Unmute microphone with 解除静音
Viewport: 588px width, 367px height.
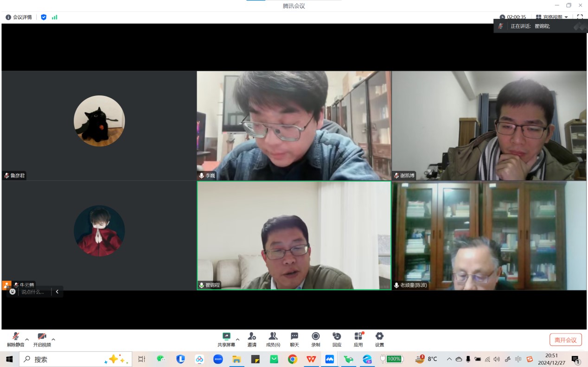pos(16,337)
